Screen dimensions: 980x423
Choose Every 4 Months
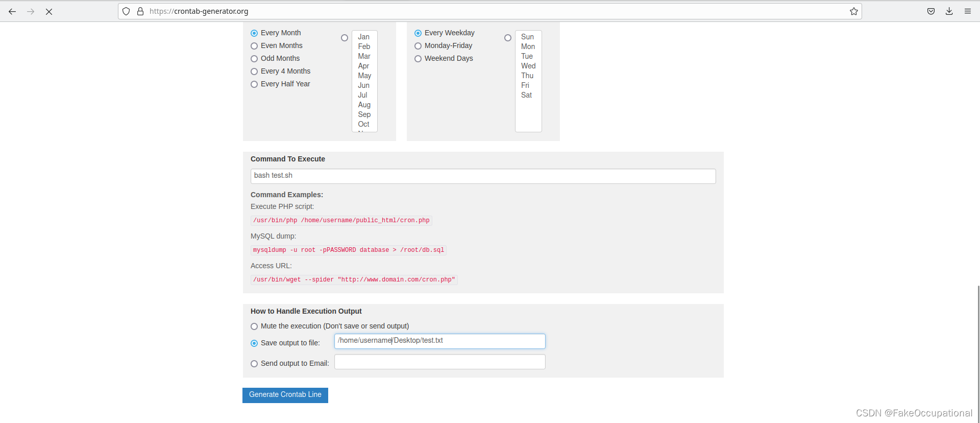pyautogui.click(x=254, y=72)
